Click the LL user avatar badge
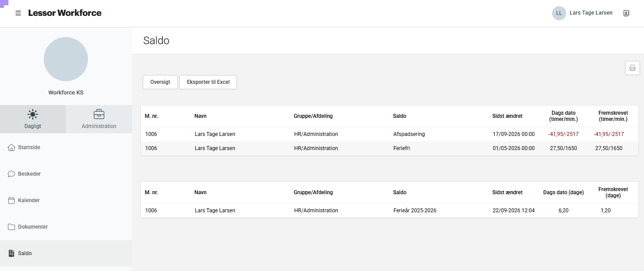644x271 pixels. [559, 13]
